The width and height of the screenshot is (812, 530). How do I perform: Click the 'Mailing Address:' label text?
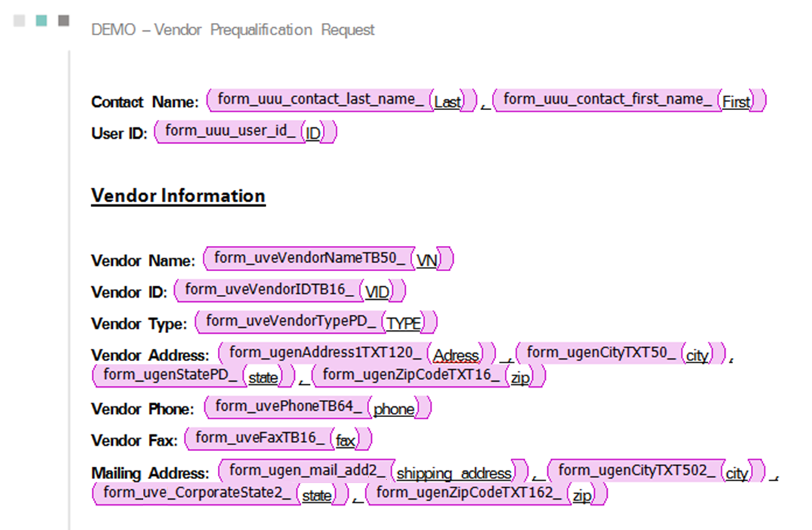(x=150, y=473)
